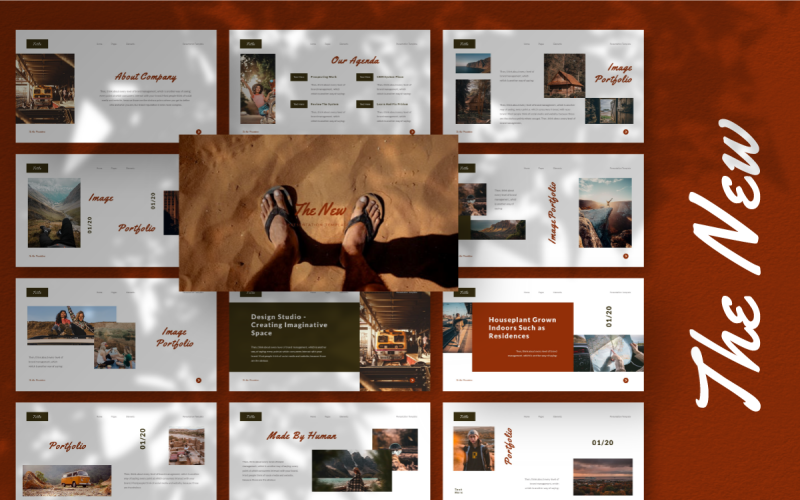
Task: Click the sunset landscape photo below 01/20
Action: pos(603,477)
